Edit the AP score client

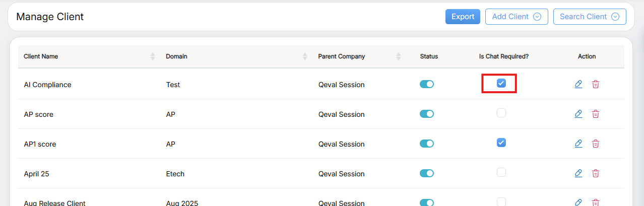coord(578,114)
